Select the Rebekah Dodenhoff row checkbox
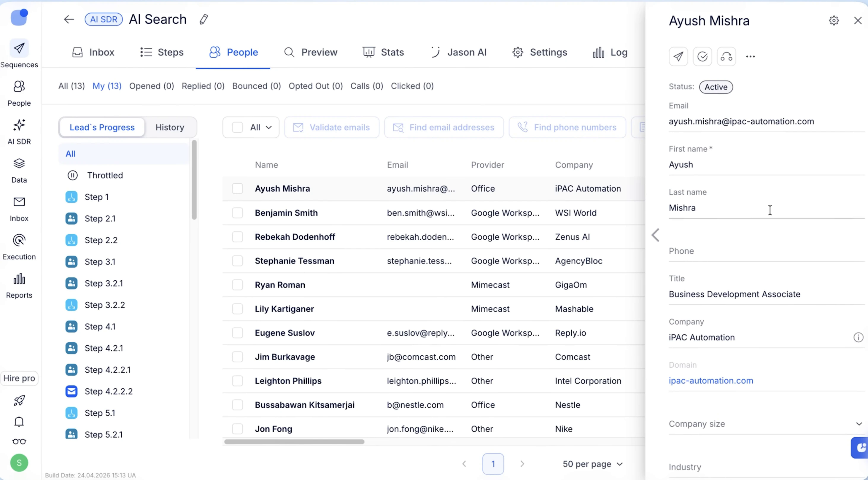868x480 pixels. [237, 237]
